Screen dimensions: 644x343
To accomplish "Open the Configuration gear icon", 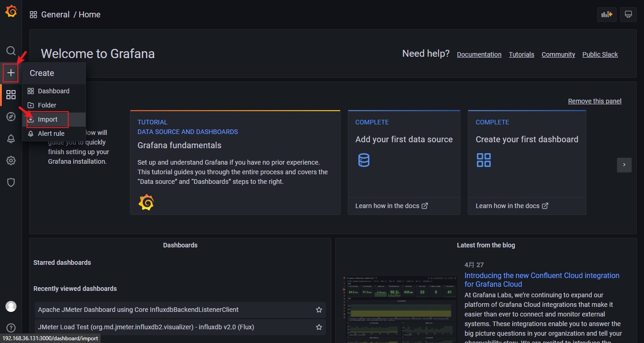I will click(11, 161).
